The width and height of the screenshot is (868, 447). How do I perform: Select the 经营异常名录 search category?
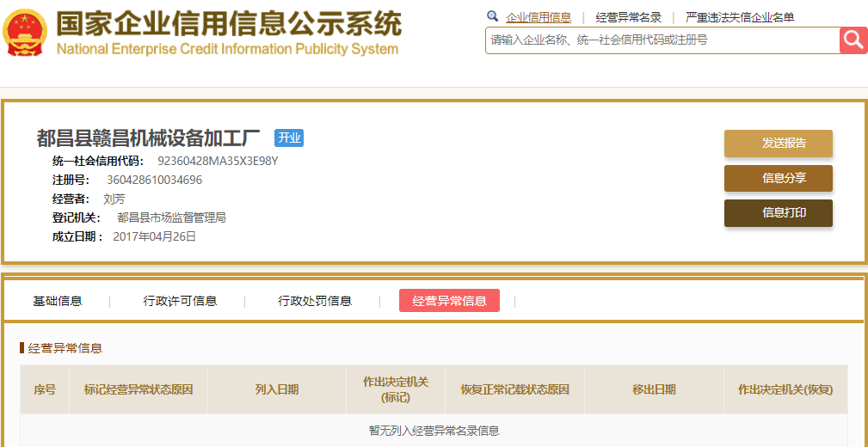click(x=628, y=17)
